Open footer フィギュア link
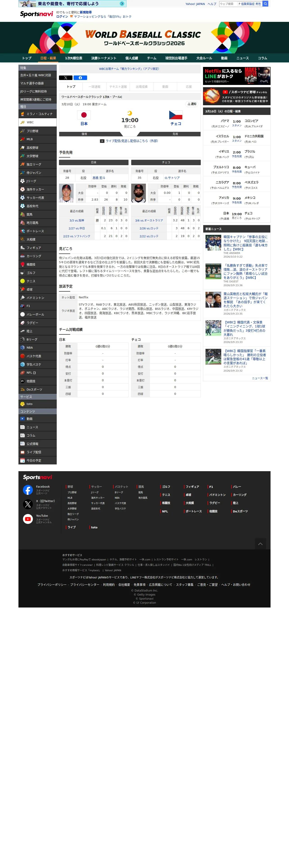The width and height of the screenshot is (289, 868). 192,487
